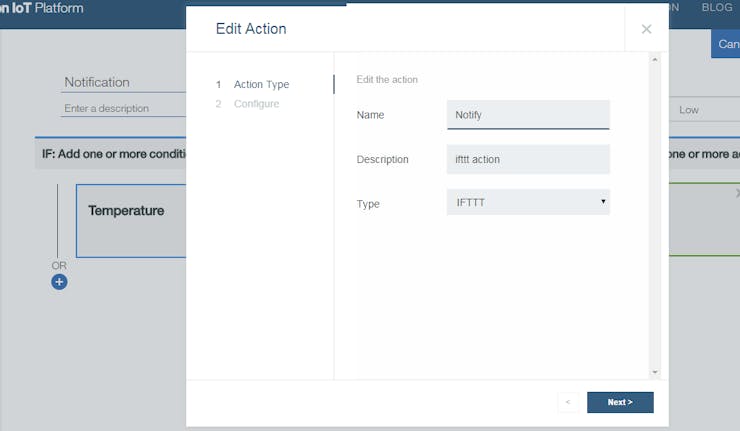Viewport: 740px width, 431px height.
Task: Open the Low priority dropdown
Action: (x=705, y=110)
